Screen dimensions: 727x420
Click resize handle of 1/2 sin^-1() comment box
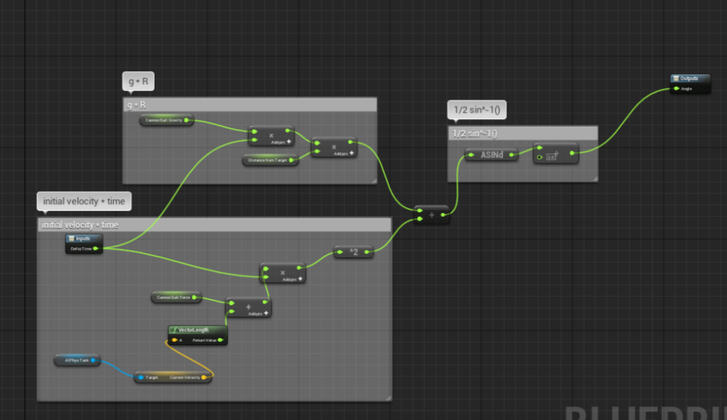pyautogui.click(x=594, y=178)
